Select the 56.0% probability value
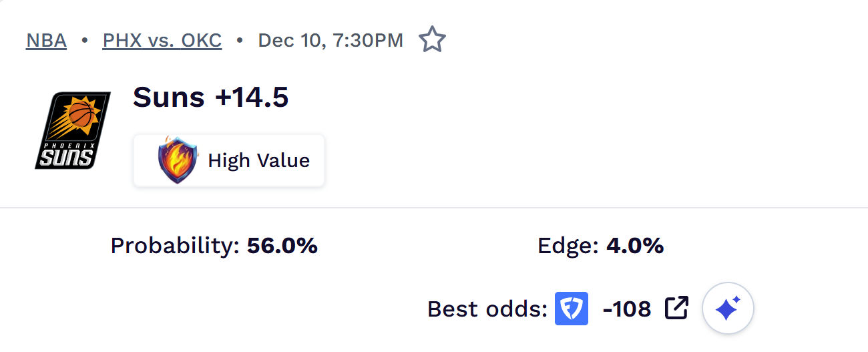868x352 pixels. (x=282, y=246)
